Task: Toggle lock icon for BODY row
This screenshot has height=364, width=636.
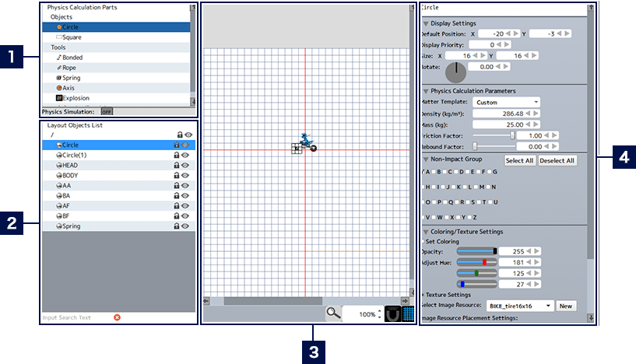Action: pyautogui.click(x=177, y=175)
